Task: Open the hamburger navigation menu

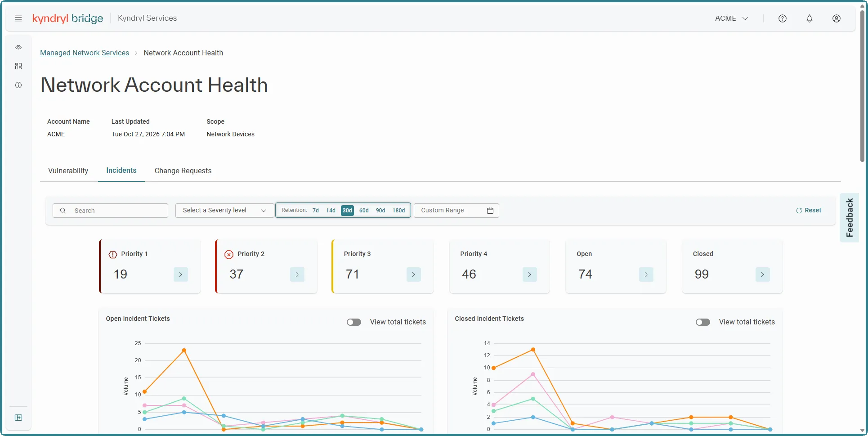Action: (18, 18)
